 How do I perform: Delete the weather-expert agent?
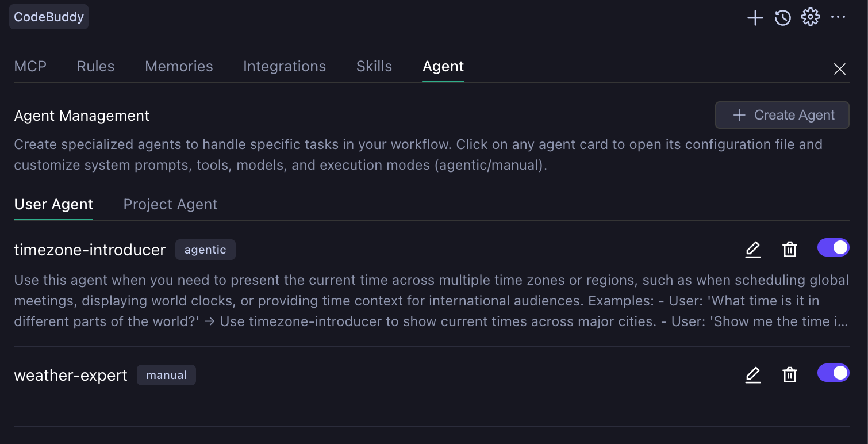point(790,375)
